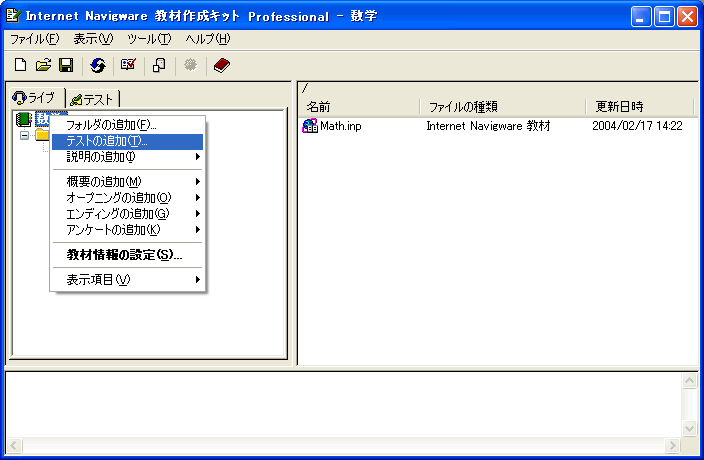The height and width of the screenshot is (460, 704).
Task: Open the エンディングの追加 submenu
Action: 128,214
